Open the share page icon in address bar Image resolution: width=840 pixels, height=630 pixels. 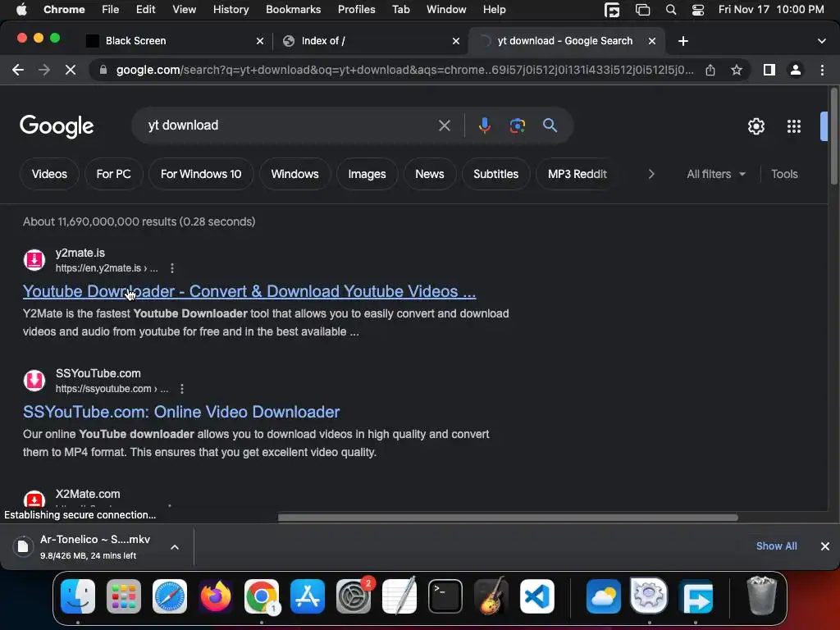click(710, 70)
